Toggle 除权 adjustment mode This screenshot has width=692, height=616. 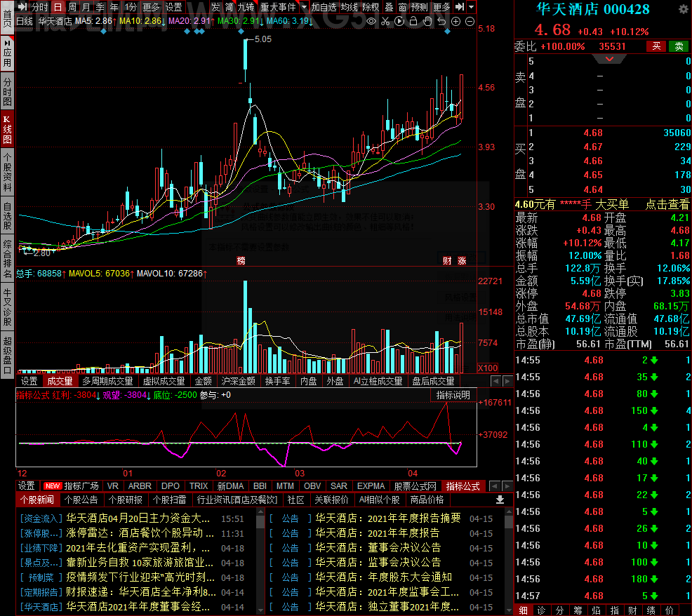[371, 7]
